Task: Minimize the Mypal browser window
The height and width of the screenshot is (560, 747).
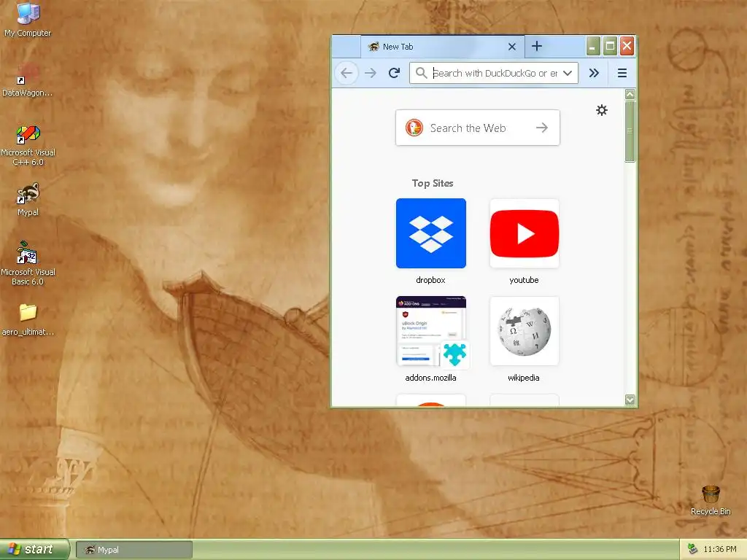Action: pos(592,46)
